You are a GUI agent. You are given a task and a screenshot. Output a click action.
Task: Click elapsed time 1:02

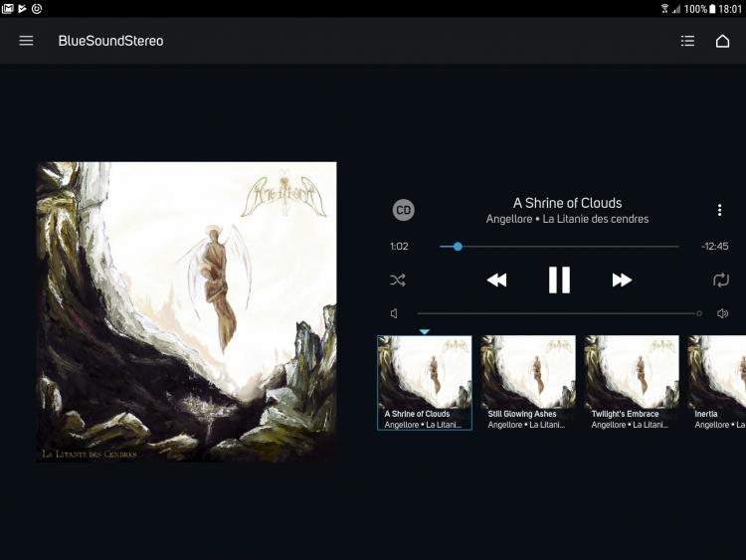[x=399, y=246]
